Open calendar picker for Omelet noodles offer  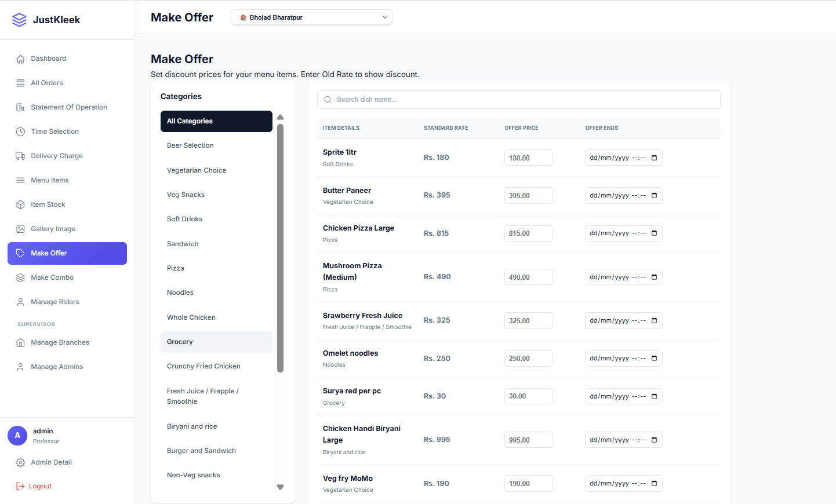[655, 358]
